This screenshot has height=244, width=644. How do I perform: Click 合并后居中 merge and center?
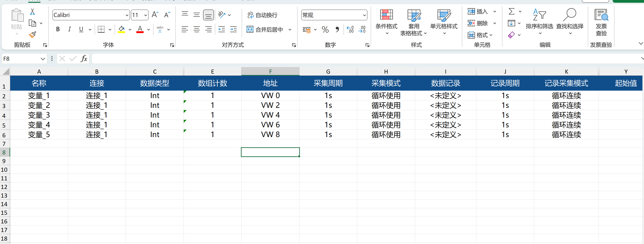264,29
